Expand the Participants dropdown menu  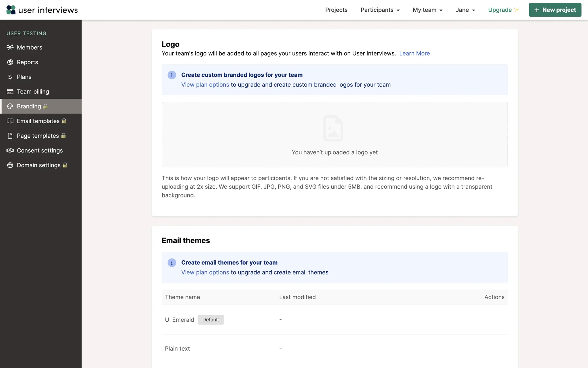pyautogui.click(x=380, y=10)
